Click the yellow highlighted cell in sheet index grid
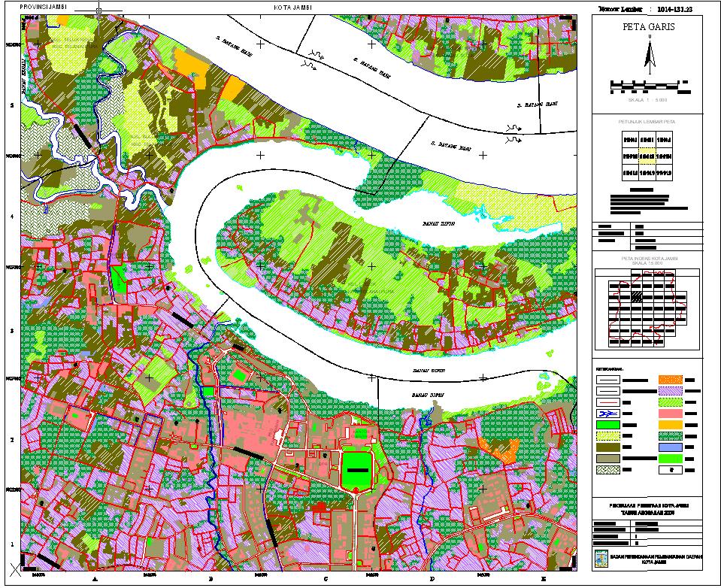 click(647, 156)
